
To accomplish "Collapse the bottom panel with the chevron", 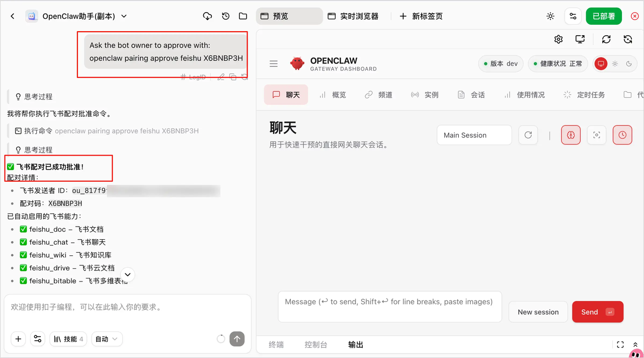I will 636,344.
